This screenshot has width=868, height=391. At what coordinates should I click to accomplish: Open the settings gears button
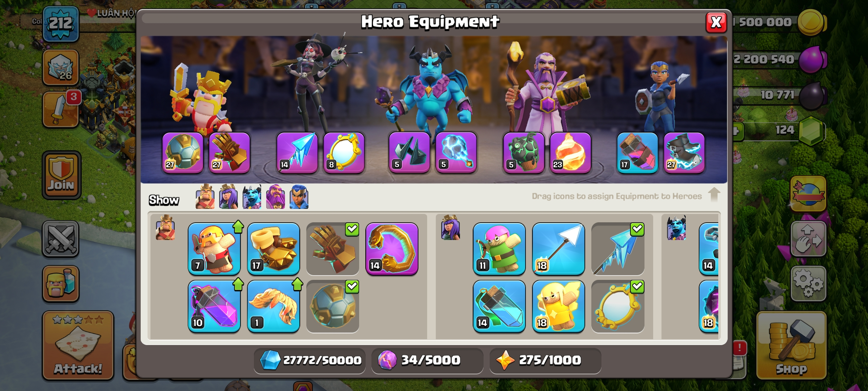808,284
